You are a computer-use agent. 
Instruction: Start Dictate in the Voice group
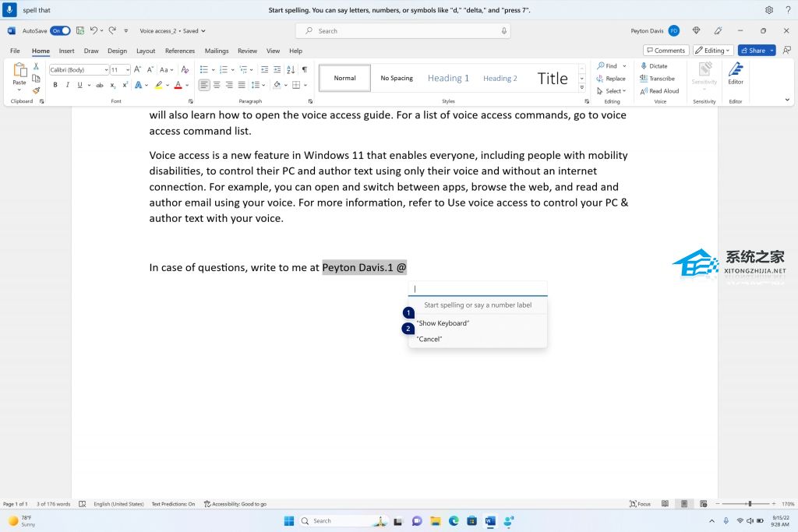tap(659, 66)
